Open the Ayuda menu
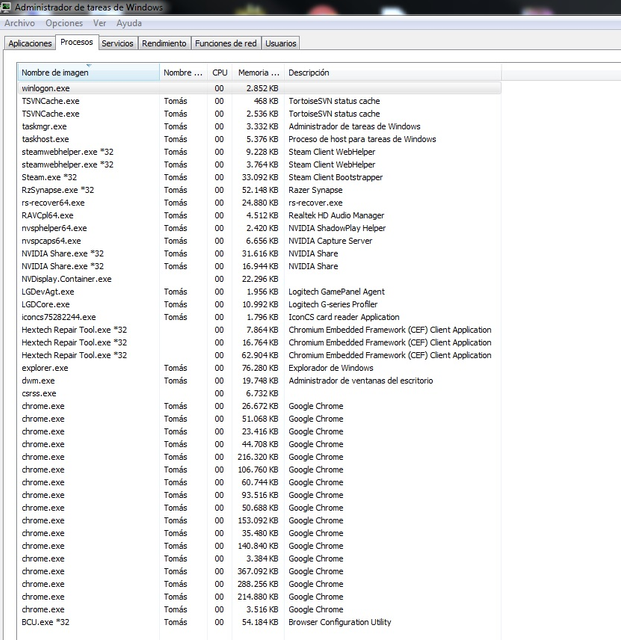Image resolution: width=621 pixels, height=640 pixels. point(129,23)
